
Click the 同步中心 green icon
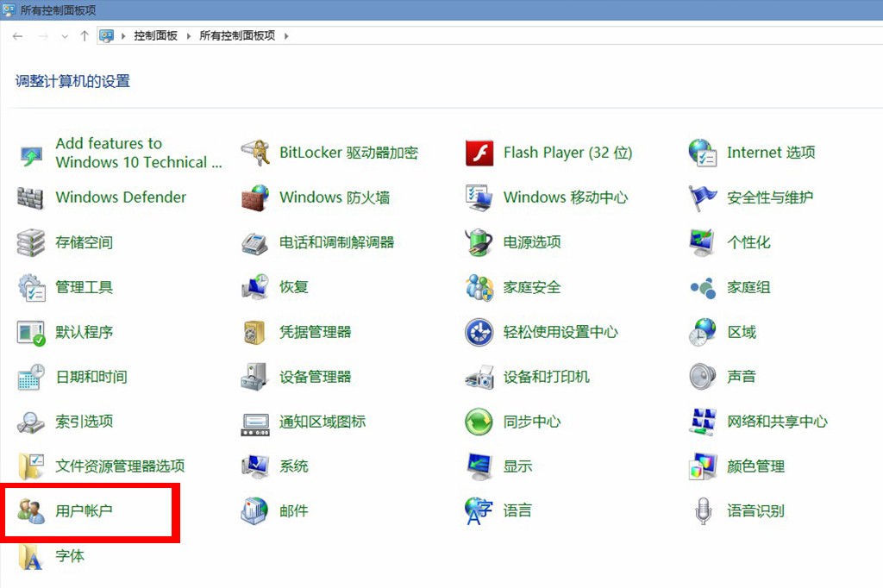479,422
